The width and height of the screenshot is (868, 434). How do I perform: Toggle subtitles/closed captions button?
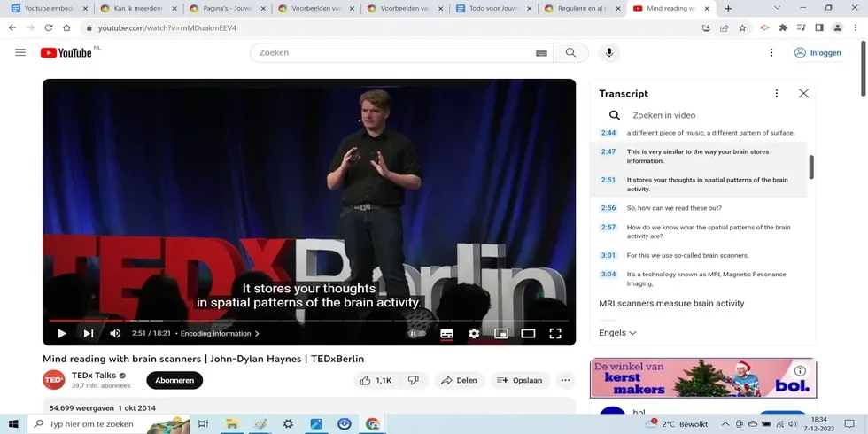pyautogui.click(x=446, y=334)
